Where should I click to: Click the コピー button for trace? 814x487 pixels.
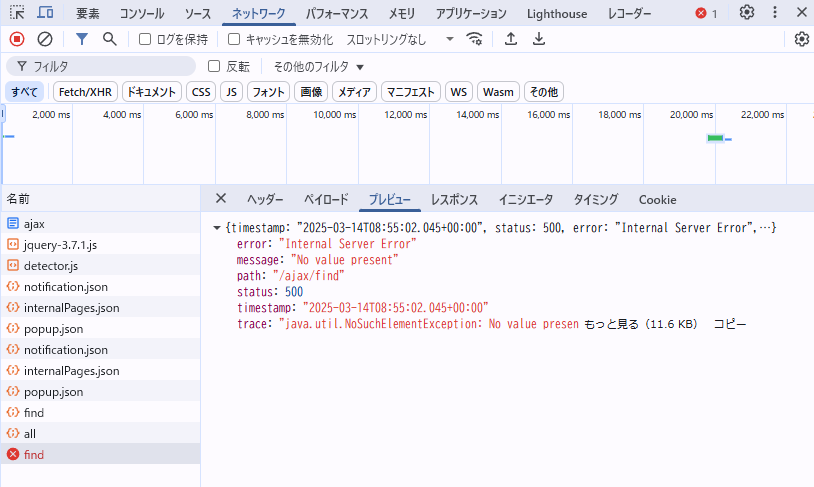729,324
